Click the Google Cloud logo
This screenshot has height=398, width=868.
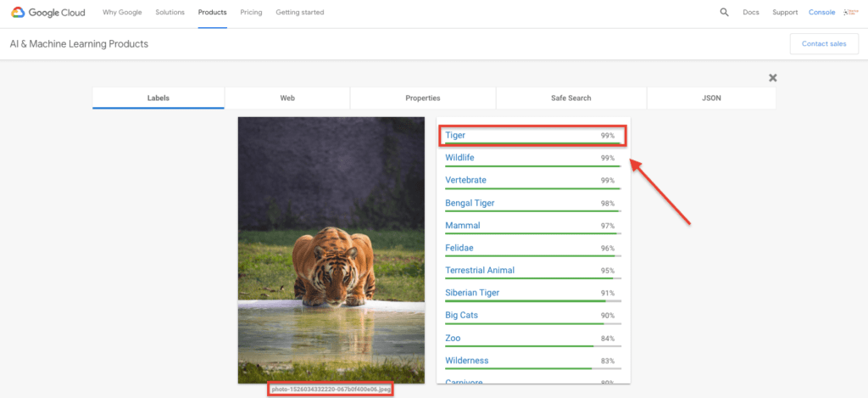click(x=49, y=13)
